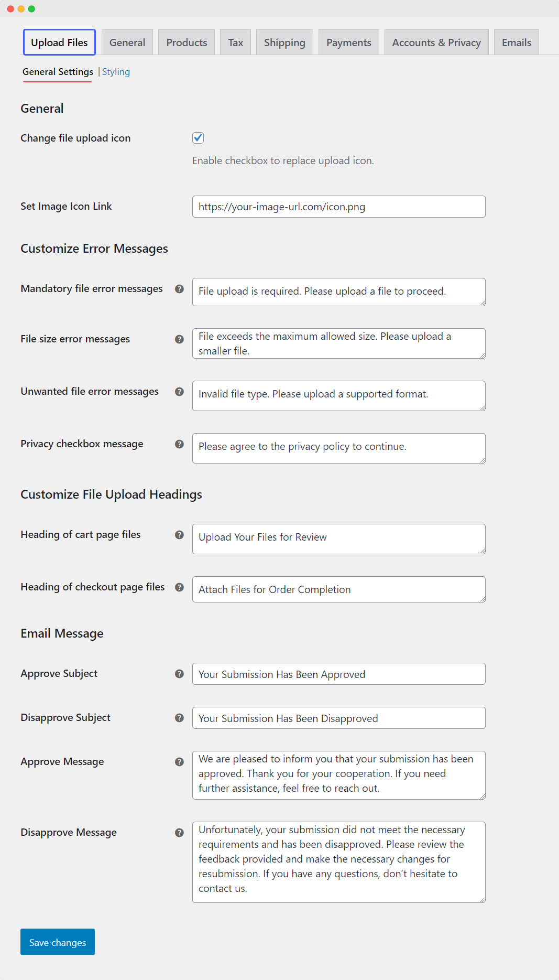Screen dimensions: 559x980
Task: Go to the Emails tab
Action: point(516,42)
